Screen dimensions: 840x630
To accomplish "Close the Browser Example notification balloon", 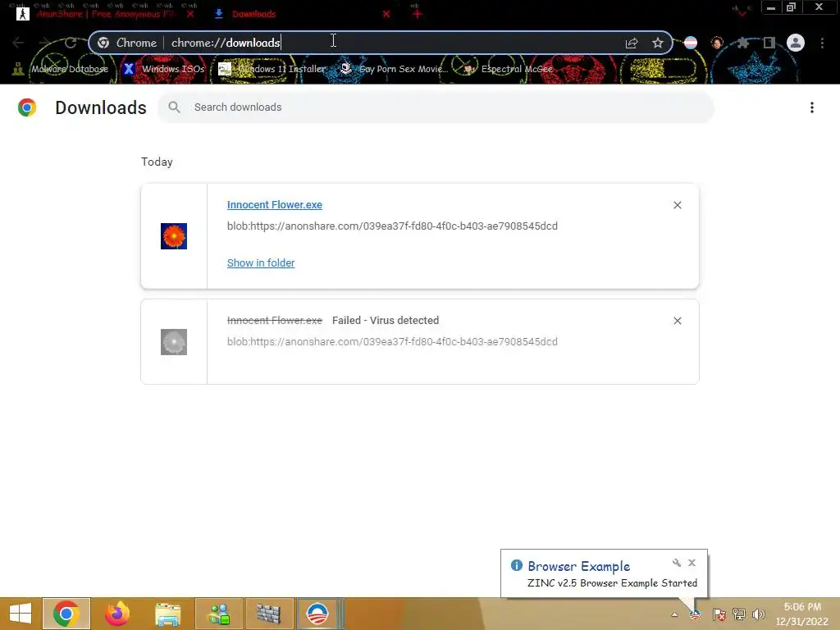I will point(692,563).
